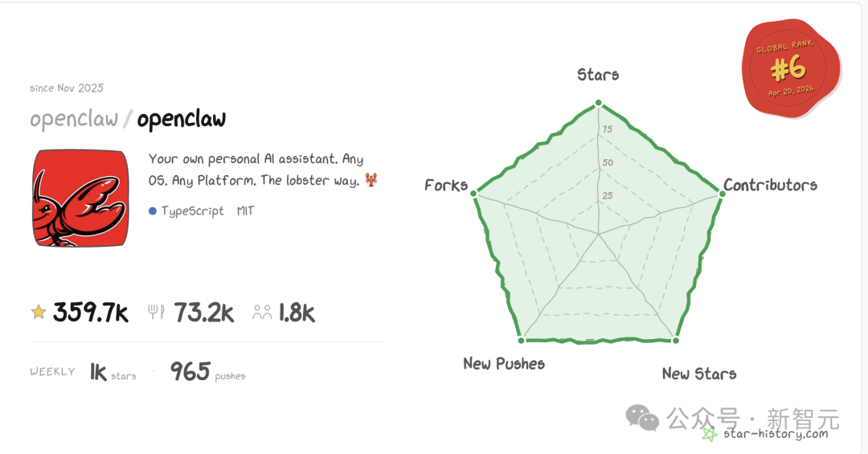
Task: Click the 359.7k stars count
Action: click(x=91, y=313)
